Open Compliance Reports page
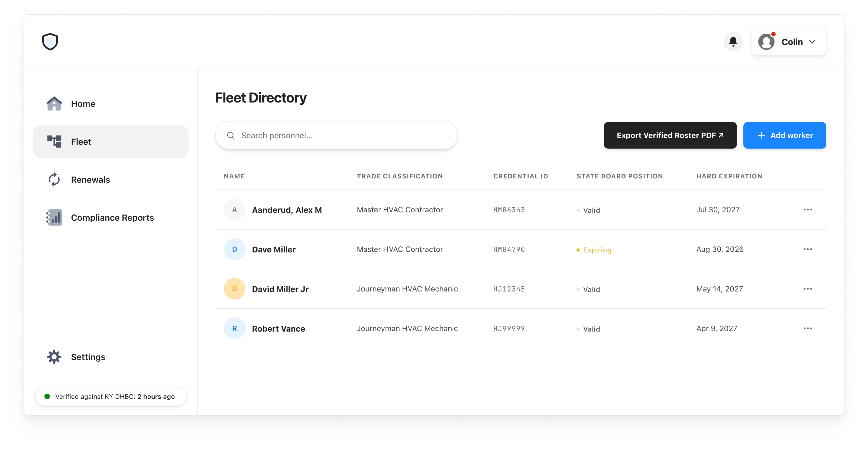Screen dimensions: 868x449 click(x=111, y=217)
